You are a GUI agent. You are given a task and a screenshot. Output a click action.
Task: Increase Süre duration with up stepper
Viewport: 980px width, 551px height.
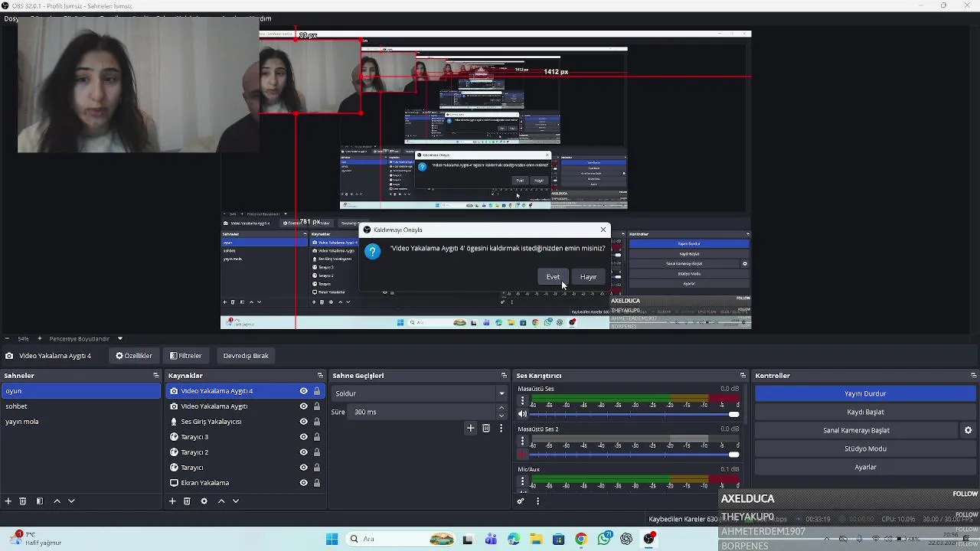click(x=501, y=408)
